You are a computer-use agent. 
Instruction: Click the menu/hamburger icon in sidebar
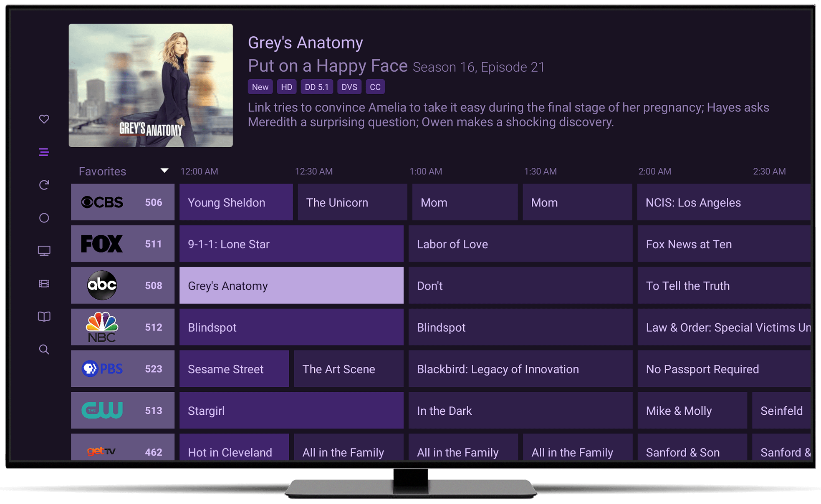click(44, 152)
